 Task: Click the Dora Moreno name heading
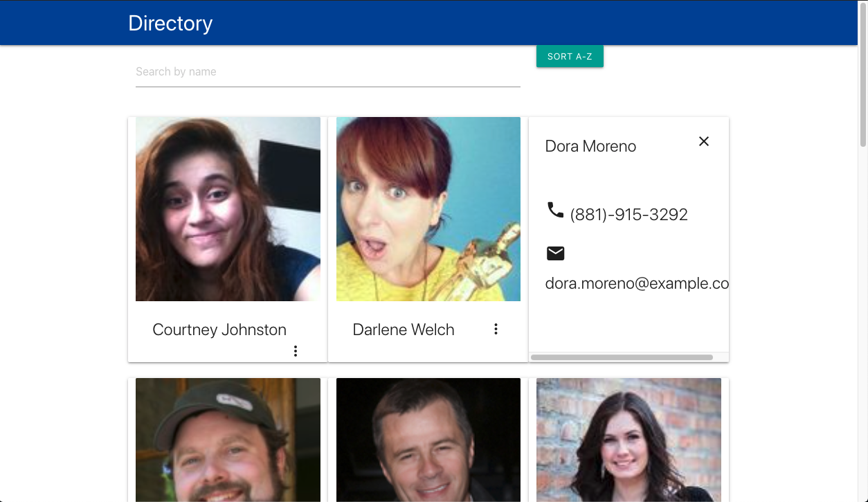point(590,146)
